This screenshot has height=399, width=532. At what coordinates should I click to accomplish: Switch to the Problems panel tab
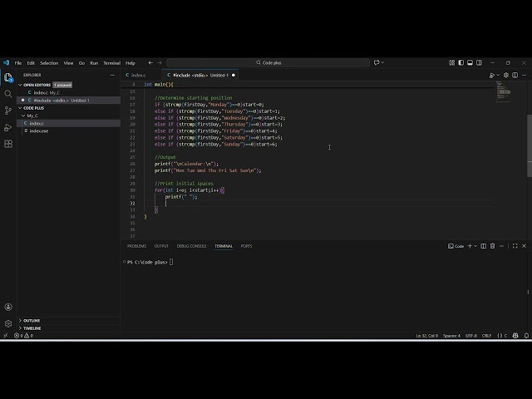tap(136, 246)
